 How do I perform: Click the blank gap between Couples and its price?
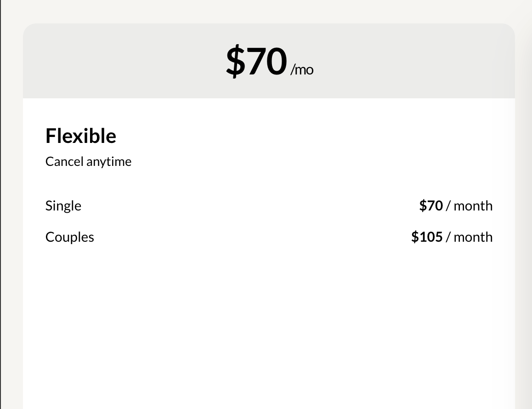[248, 237]
